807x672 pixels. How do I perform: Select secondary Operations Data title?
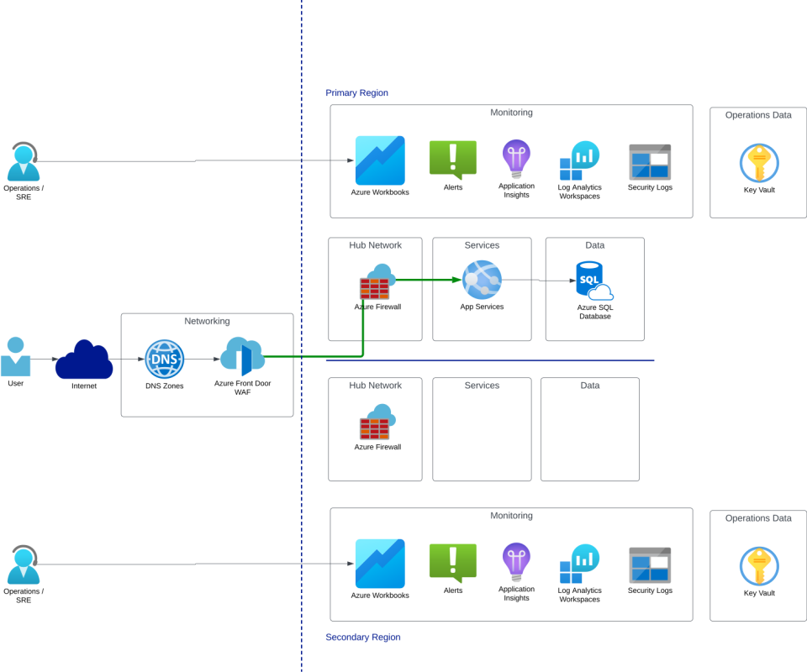point(758,518)
